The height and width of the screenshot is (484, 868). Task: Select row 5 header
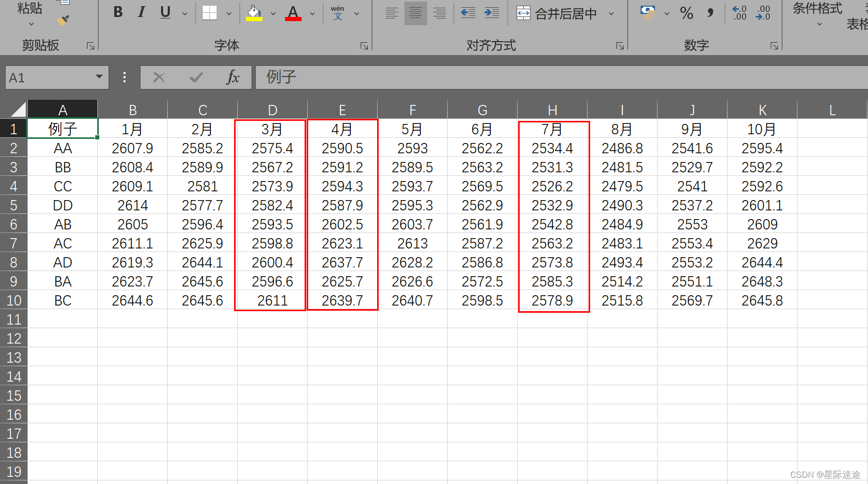(13, 205)
